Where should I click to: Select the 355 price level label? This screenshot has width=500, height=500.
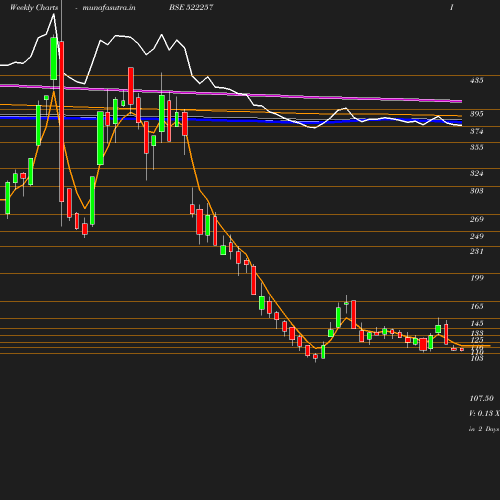[x=476, y=147]
